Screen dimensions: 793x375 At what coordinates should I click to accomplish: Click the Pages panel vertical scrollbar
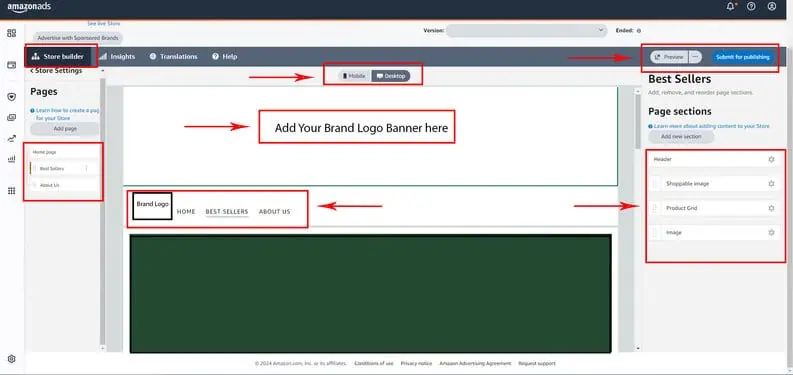pyautogui.click(x=103, y=211)
